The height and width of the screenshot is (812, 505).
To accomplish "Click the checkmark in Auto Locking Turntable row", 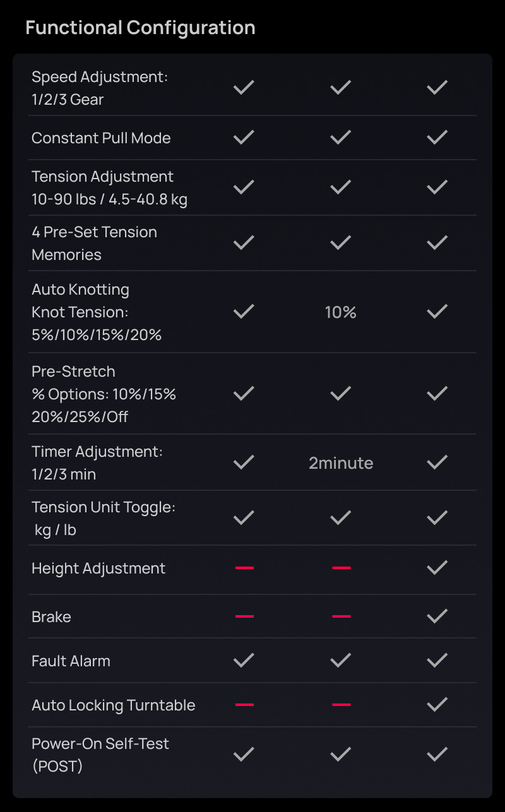I will pos(437,705).
